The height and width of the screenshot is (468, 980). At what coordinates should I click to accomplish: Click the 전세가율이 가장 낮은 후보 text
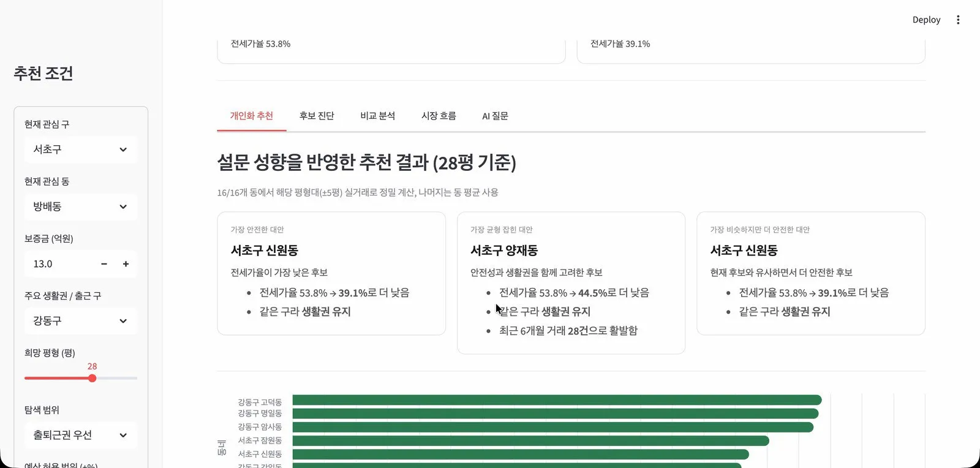(279, 273)
